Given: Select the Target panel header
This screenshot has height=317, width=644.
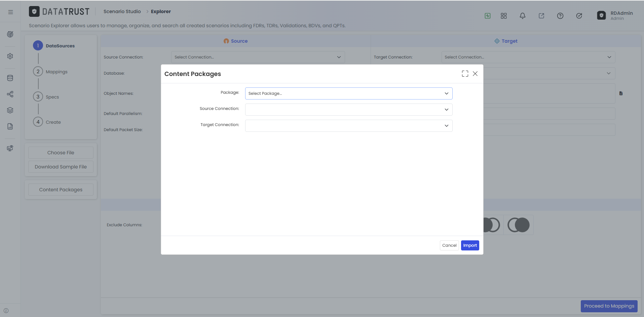Looking at the screenshot, I should click(506, 41).
